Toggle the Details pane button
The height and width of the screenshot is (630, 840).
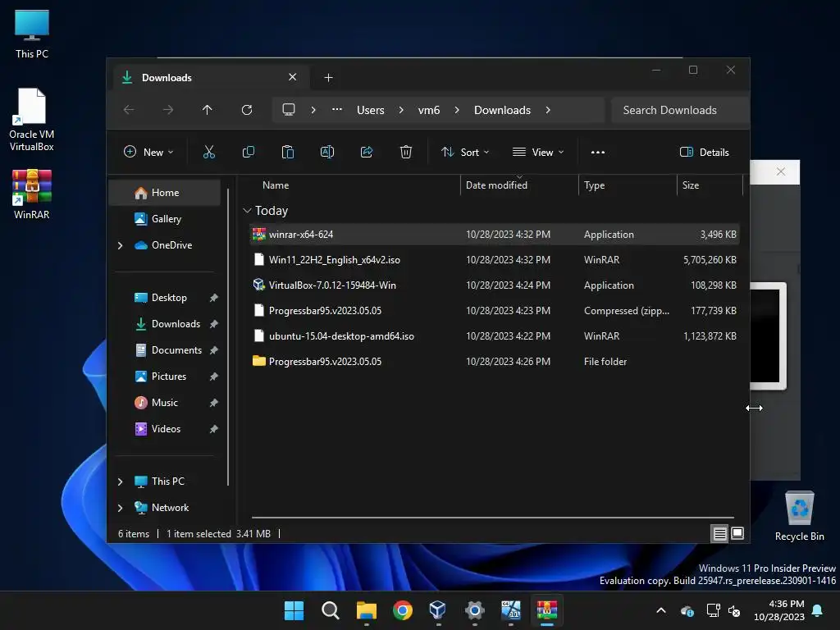[704, 152]
